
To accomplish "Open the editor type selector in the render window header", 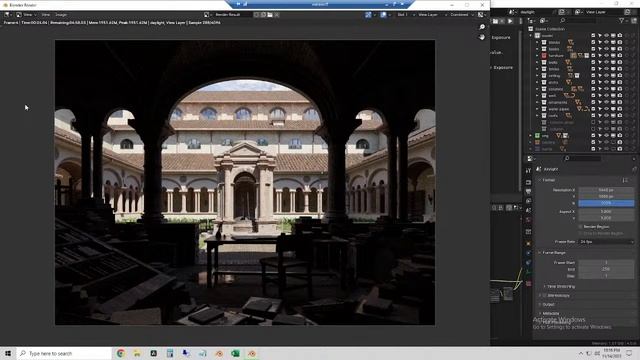I will [7, 15].
